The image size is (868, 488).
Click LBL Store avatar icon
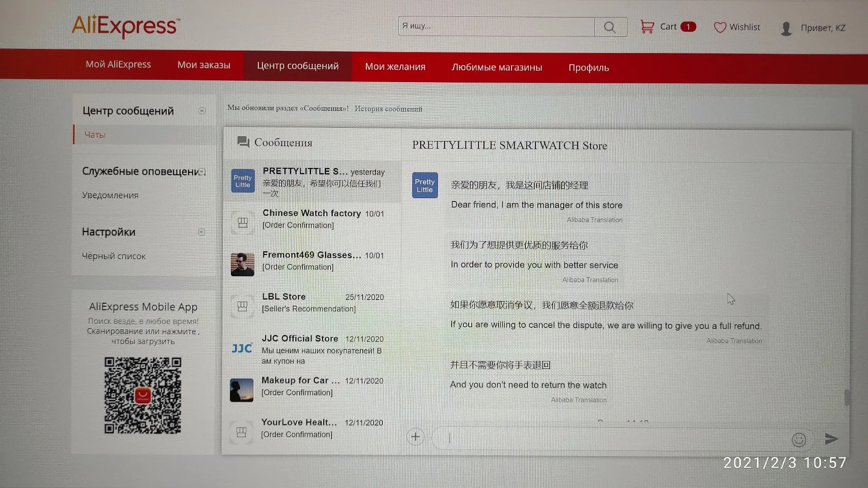242,306
